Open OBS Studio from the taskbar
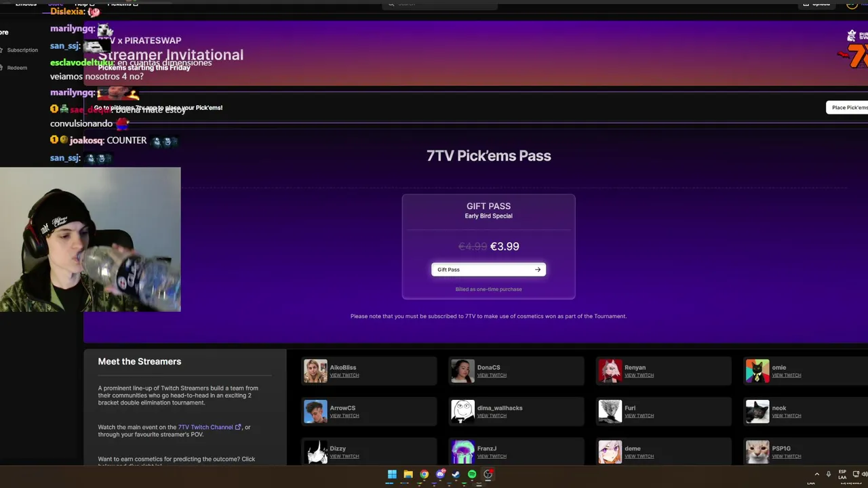Image resolution: width=868 pixels, height=488 pixels. pyautogui.click(x=488, y=474)
